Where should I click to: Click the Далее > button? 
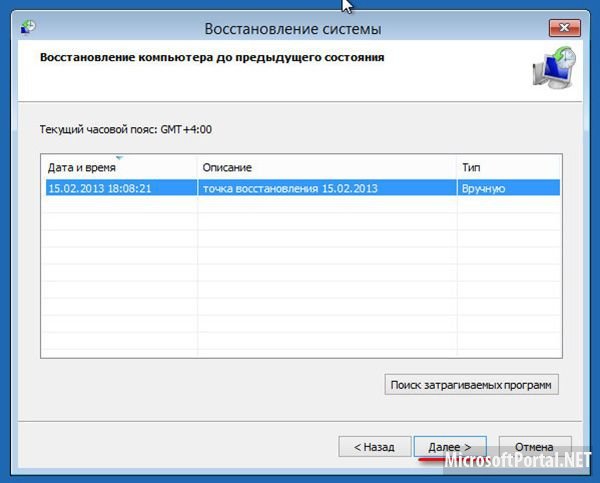(450, 447)
